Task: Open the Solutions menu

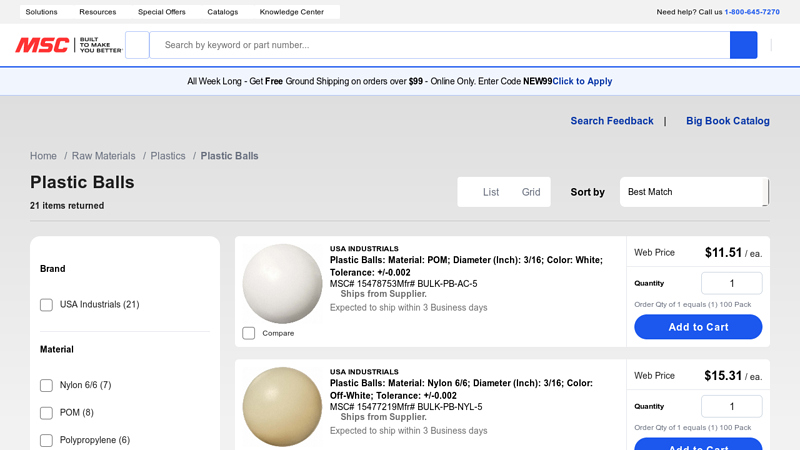Action: click(x=41, y=12)
